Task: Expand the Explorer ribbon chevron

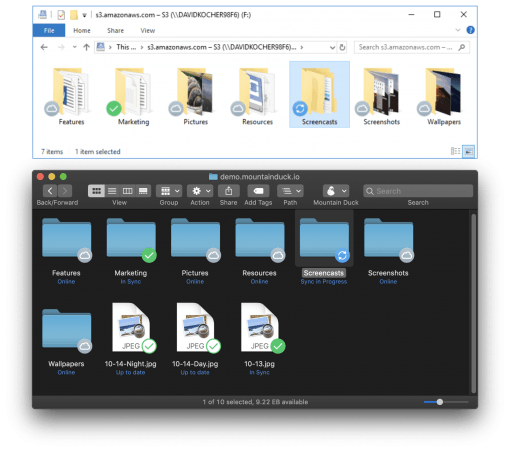Action: pos(458,30)
